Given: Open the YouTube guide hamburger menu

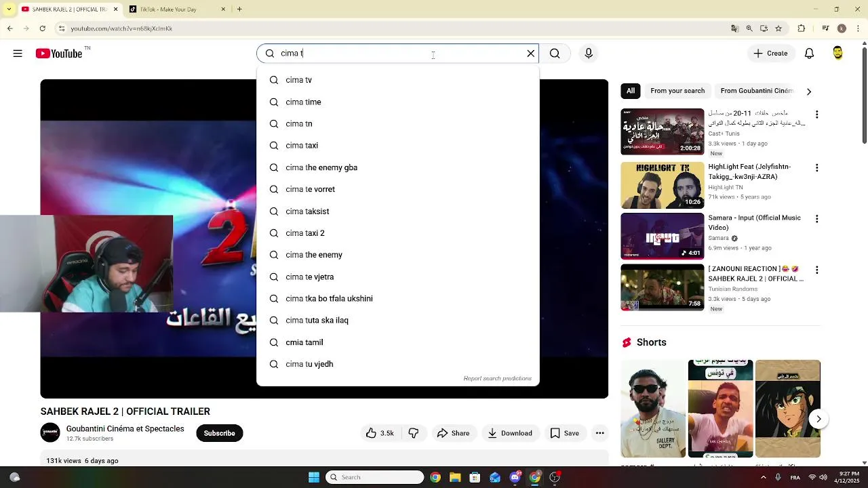Looking at the screenshot, I should [x=18, y=54].
